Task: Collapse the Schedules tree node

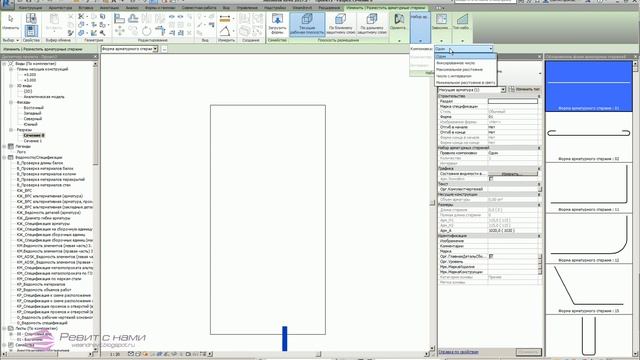Action: [5, 157]
